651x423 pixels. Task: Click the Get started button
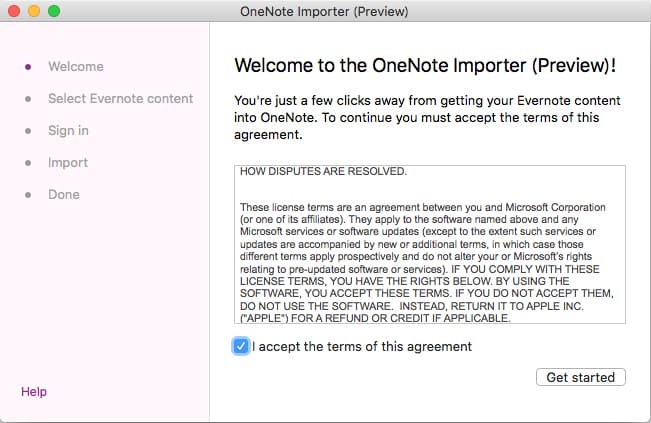[x=580, y=377]
